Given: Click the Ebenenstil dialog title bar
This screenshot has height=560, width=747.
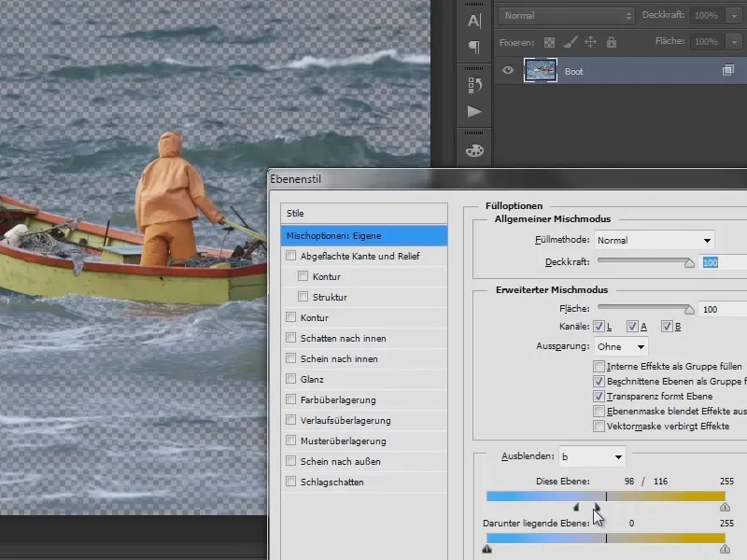Looking at the screenshot, I should (507, 179).
